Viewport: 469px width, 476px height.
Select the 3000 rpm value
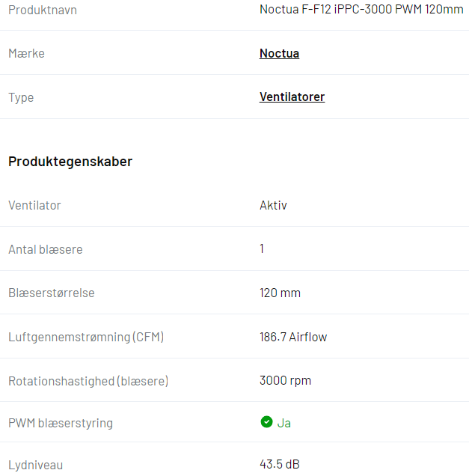point(285,381)
